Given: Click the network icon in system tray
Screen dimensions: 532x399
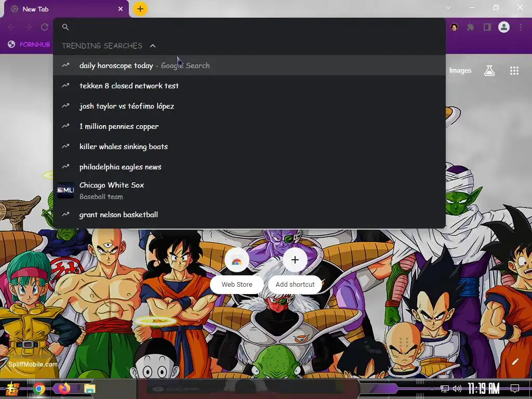Looking at the screenshot, I should (445, 389).
